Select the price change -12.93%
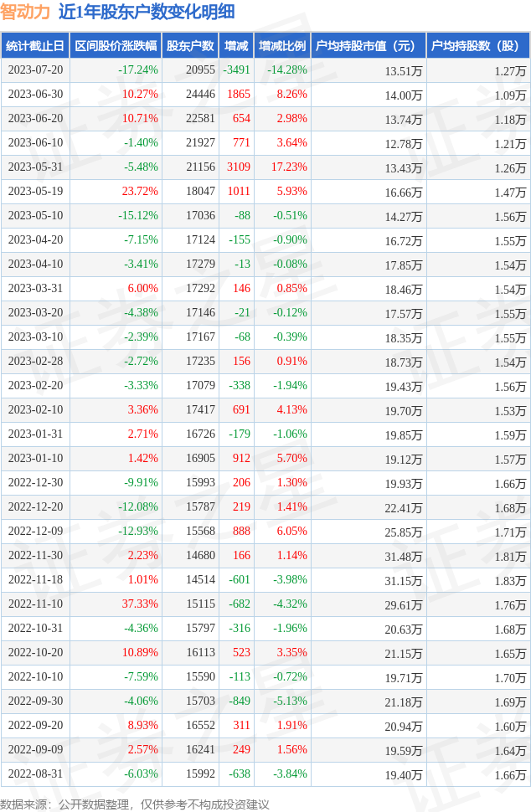Viewport: 531px width, 812px height. coord(138,532)
